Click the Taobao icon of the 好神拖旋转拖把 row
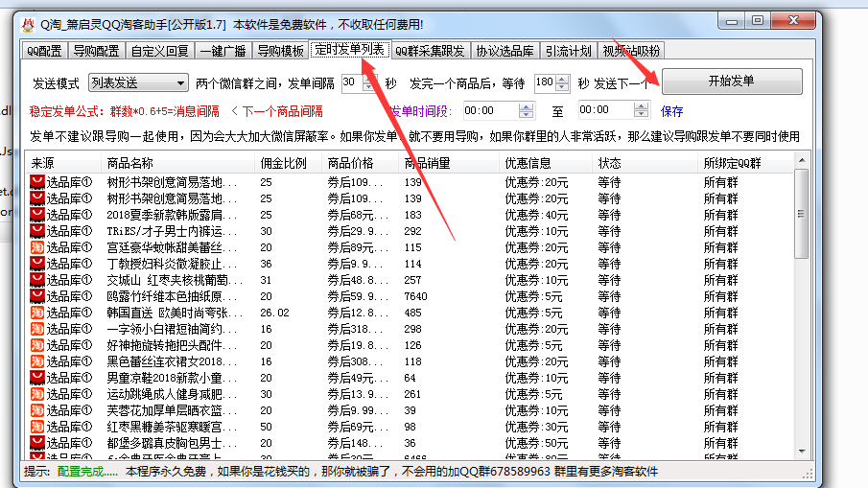Image resolution: width=868 pixels, height=488 pixels. click(37, 345)
